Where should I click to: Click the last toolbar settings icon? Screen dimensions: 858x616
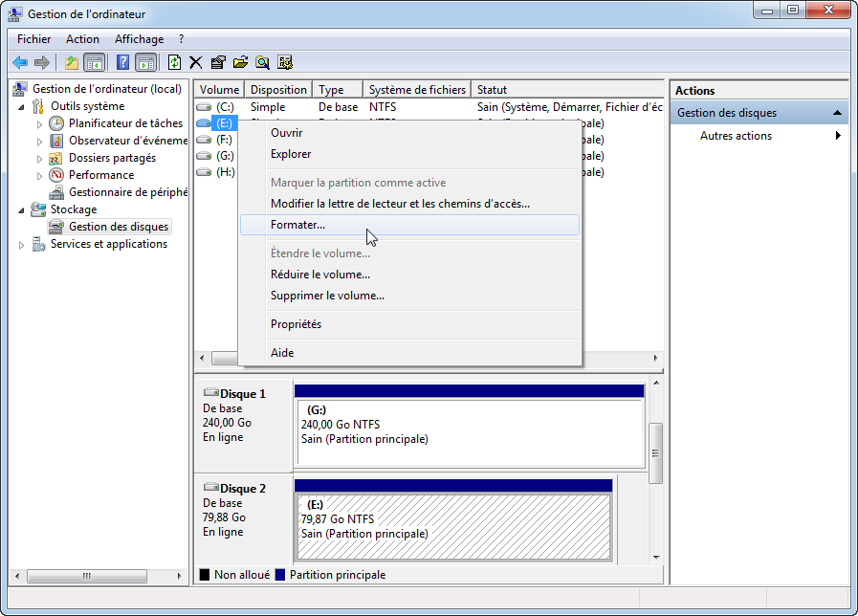[285, 62]
